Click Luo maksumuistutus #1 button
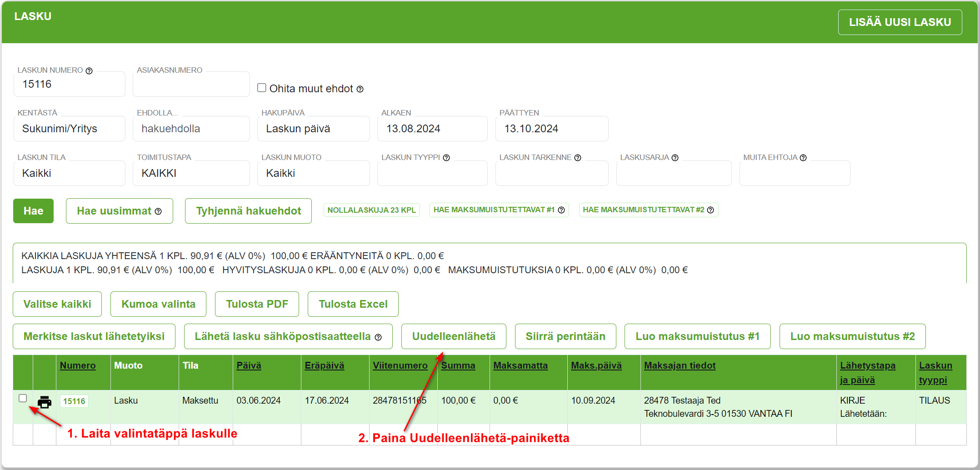 (698, 336)
